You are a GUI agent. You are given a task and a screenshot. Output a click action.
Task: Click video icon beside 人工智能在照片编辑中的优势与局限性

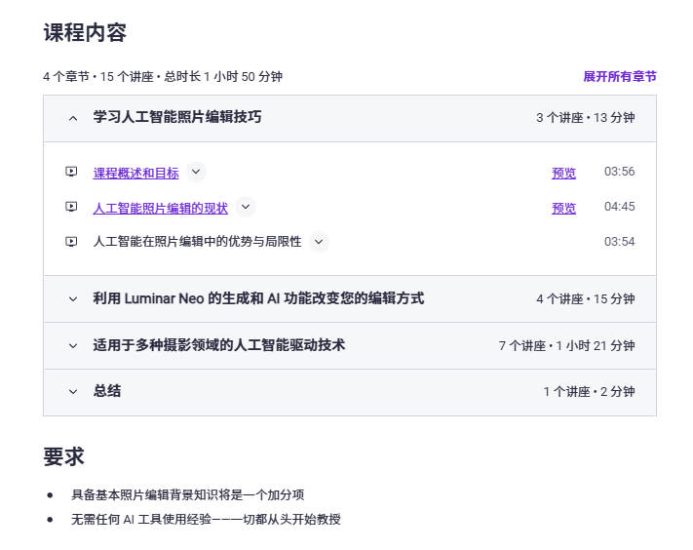(71, 242)
